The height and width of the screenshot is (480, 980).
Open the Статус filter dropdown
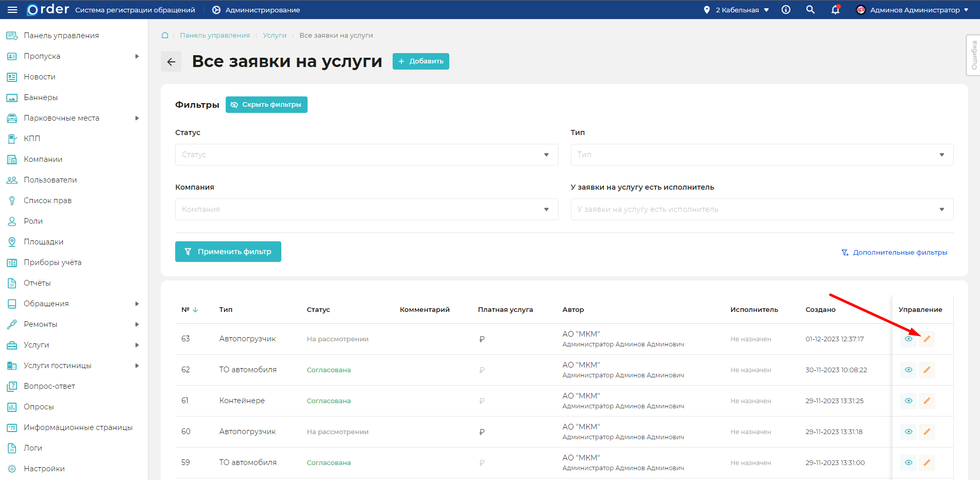[x=366, y=155]
